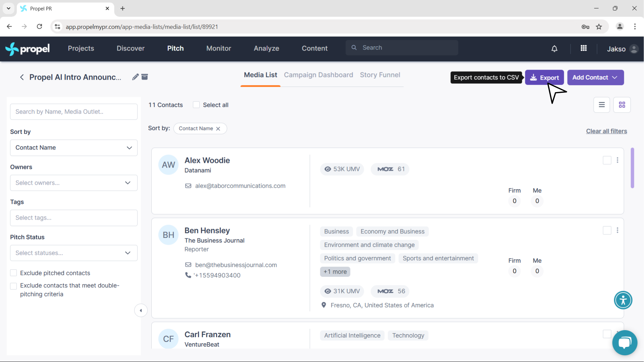This screenshot has width=644, height=362.
Task: Select Alex Woodie contact checkbox
Action: point(607,160)
